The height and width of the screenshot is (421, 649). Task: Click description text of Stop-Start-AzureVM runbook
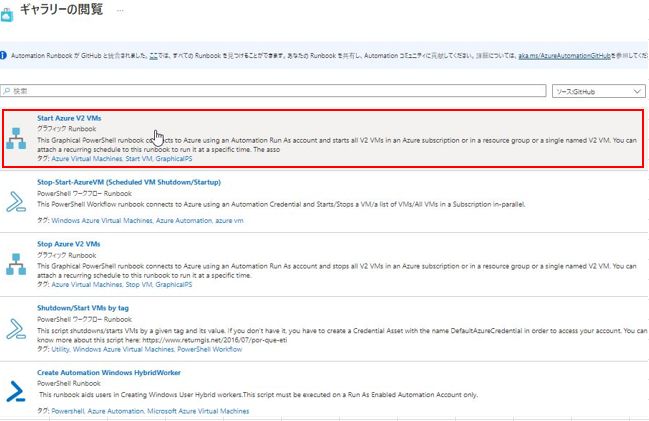pyautogui.click(x=281, y=204)
